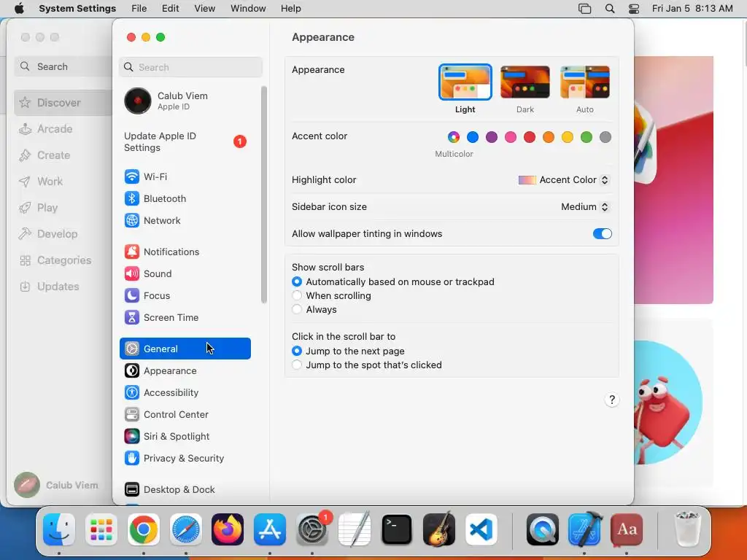Open Notifications settings

click(x=185, y=252)
